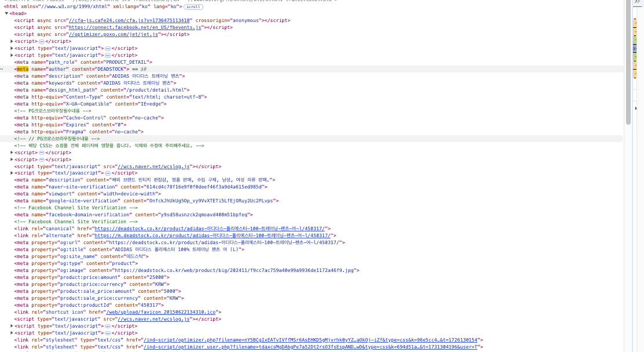Click the ellipsis badge in the first collapsed script
Image resolution: width=644 pixels, height=352 pixels.
pos(42,41)
